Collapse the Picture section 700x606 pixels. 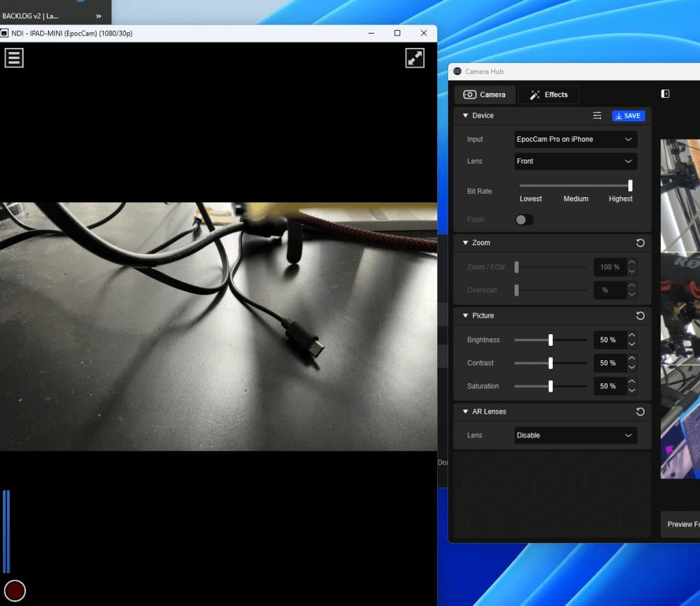465,316
